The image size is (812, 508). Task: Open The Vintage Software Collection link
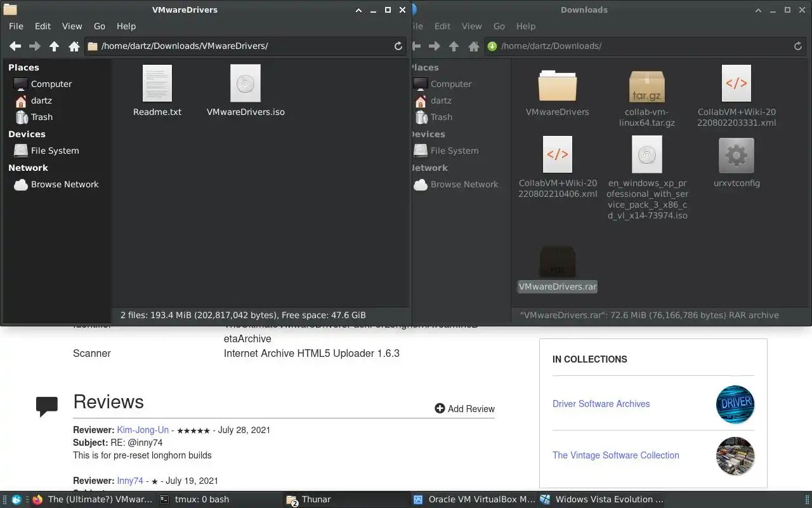click(615, 455)
